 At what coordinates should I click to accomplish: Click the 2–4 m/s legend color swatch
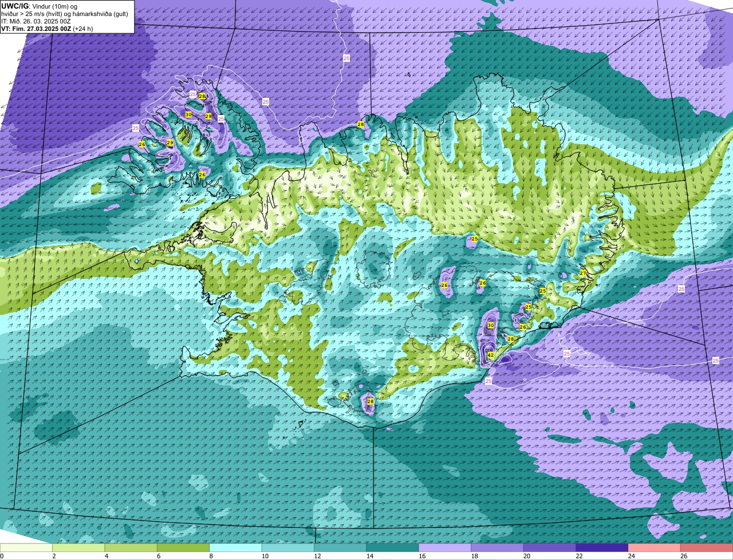pos(78,547)
